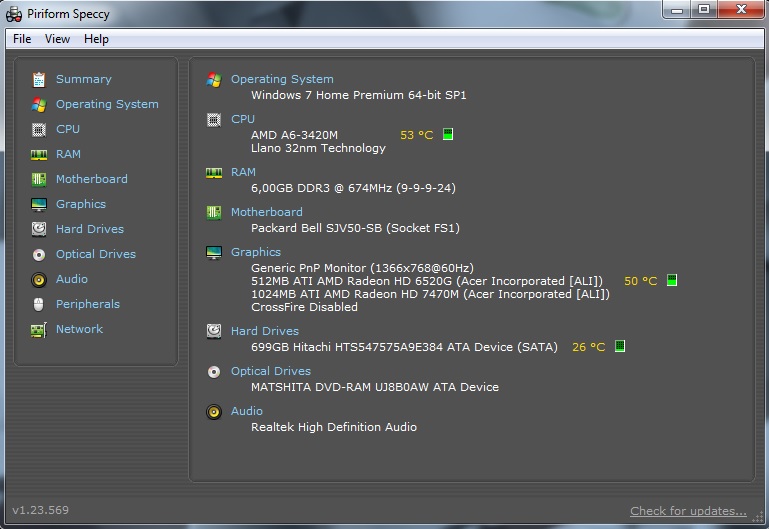Image resolution: width=769 pixels, height=529 pixels.
Task: Click the hard drive temperature green indicator
Action: click(620, 347)
